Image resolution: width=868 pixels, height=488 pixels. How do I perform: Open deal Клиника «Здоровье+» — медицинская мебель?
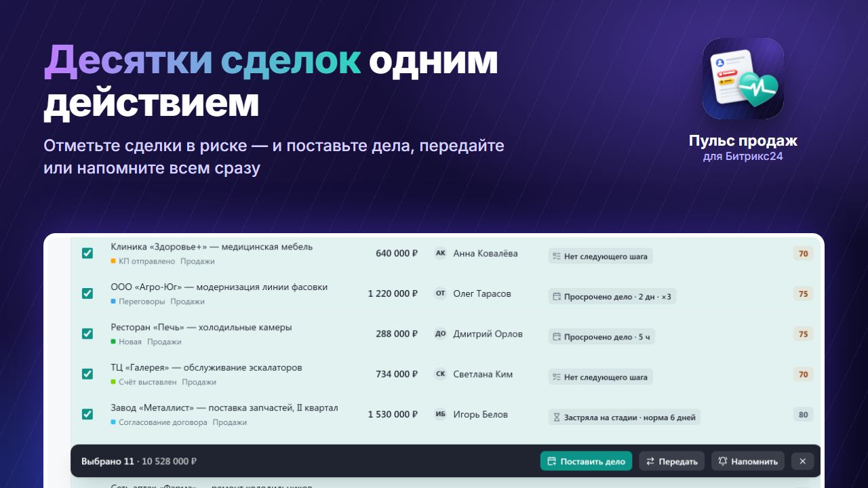click(x=212, y=247)
